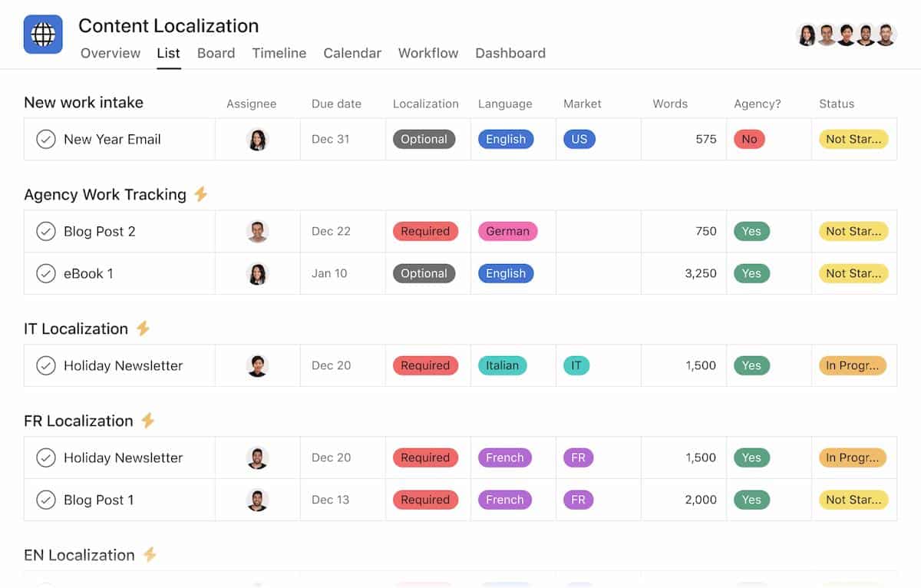Mark eBook 1 task complete
This screenshot has width=921, height=588.
46,273
